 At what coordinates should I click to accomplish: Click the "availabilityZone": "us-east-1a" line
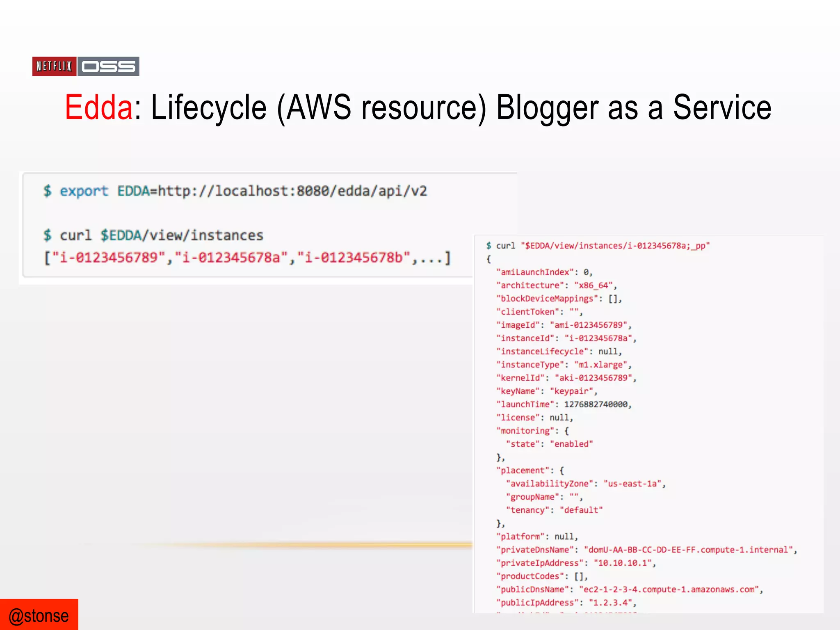click(x=586, y=484)
